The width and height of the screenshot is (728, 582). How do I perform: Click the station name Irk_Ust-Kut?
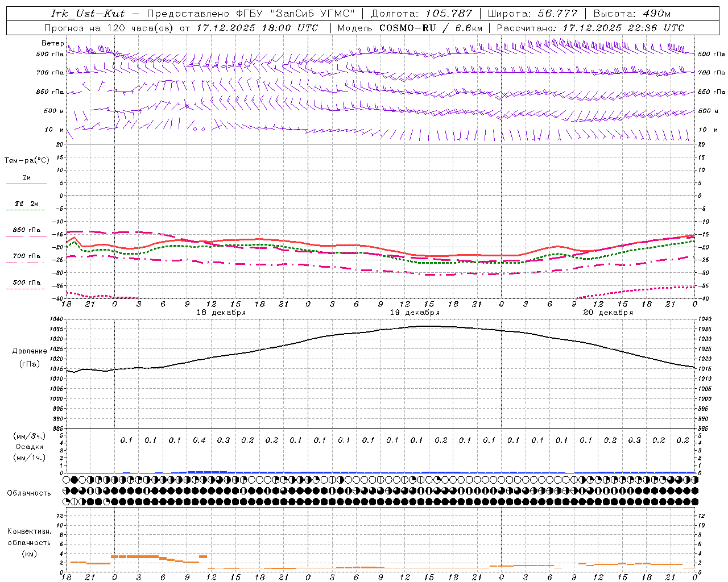(x=88, y=14)
